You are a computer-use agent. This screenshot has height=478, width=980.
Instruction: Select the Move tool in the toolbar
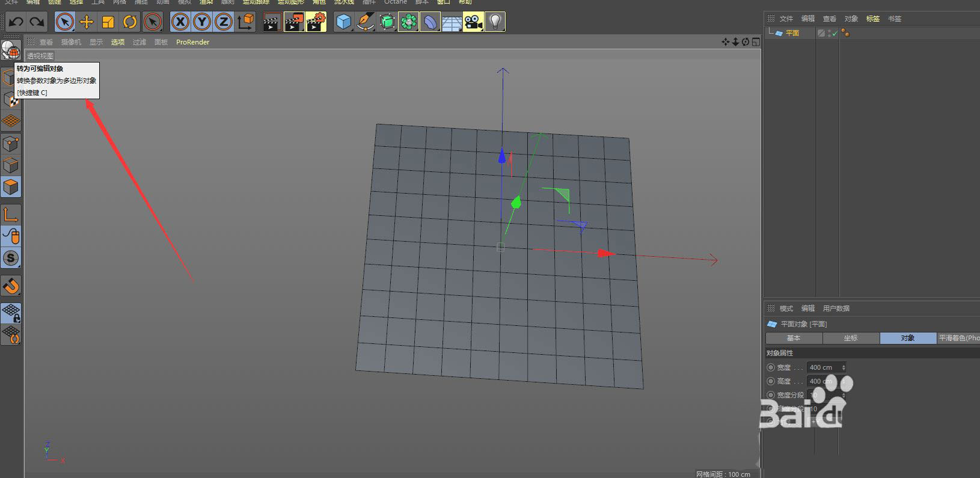tap(87, 22)
